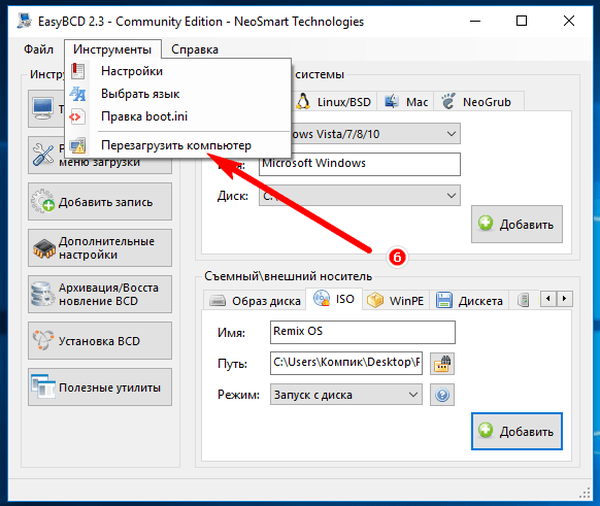Expand the Windows Vista/7/8/10 type dropdown
The width and height of the screenshot is (600, 506).
[x=450, y=134]
